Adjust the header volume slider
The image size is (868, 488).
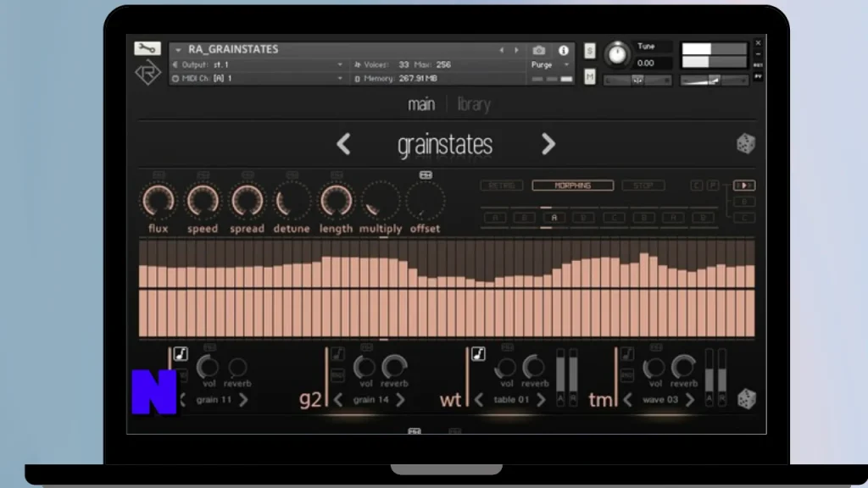pos(714,80)
